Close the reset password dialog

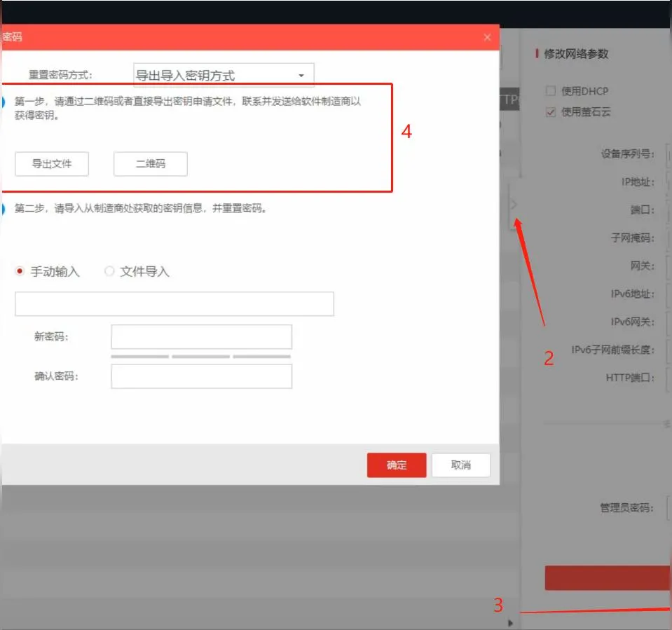487,37
